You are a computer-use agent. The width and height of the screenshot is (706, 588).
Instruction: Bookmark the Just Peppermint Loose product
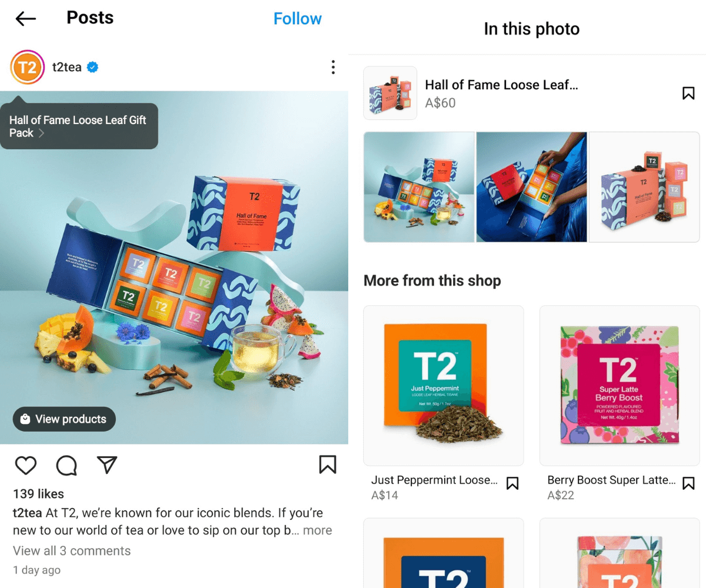(x=512, y=483)
